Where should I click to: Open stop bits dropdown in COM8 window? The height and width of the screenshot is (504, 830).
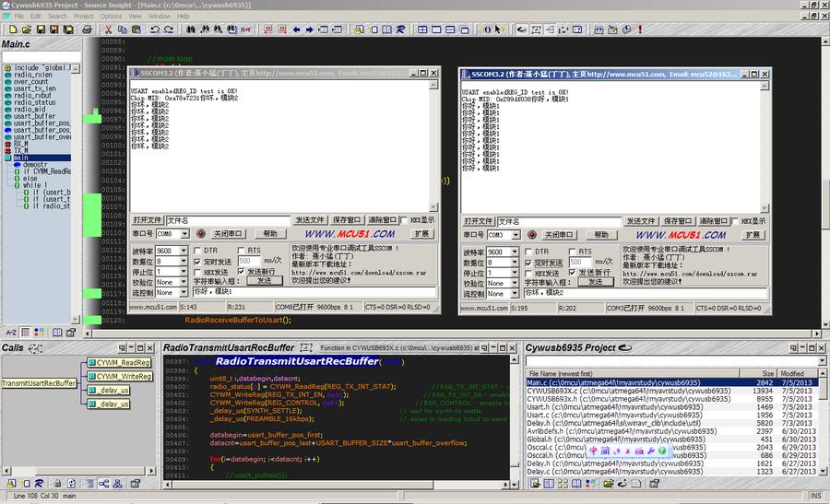click(184, 271)
